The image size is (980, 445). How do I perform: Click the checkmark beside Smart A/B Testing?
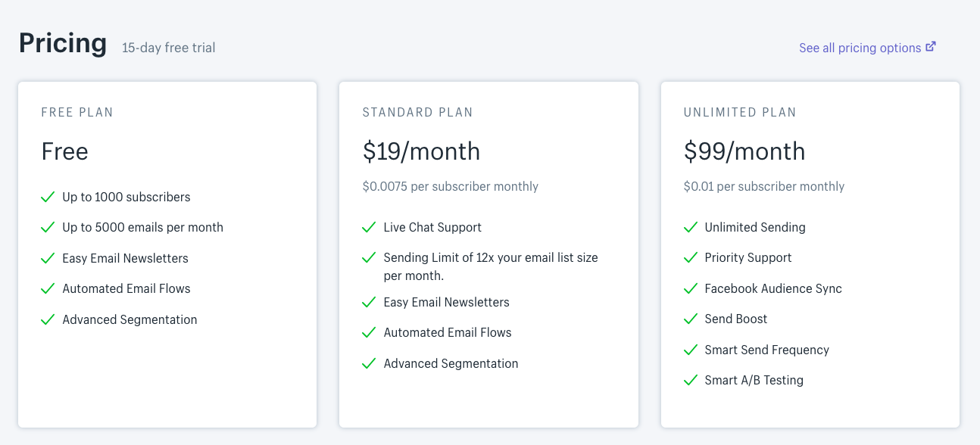690,380
